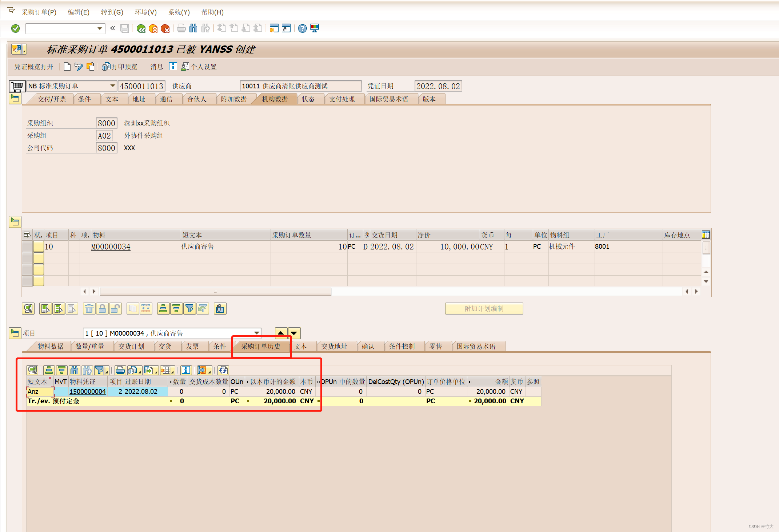Click the 打印预览 button
The image size is (779, 532).
(x=120, y=67)
